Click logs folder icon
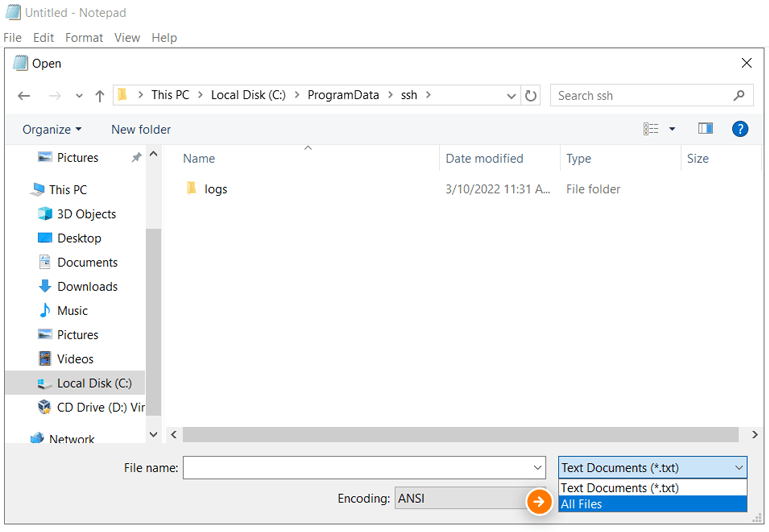 192,188
